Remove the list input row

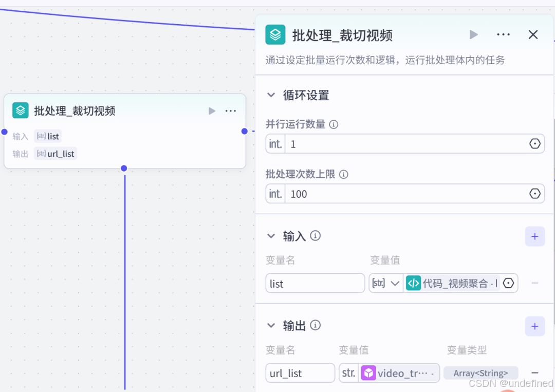535,283
